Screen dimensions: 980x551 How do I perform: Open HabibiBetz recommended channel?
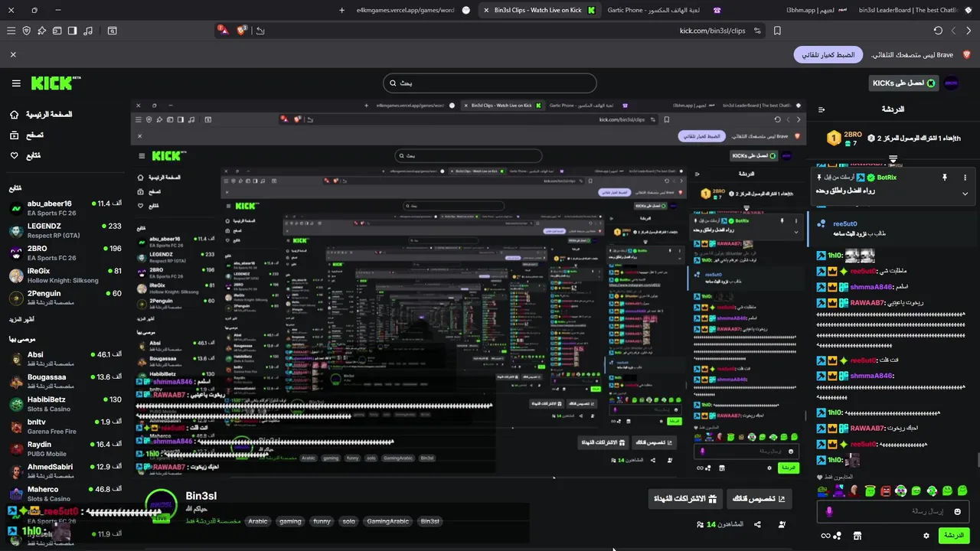click(64, 403)
